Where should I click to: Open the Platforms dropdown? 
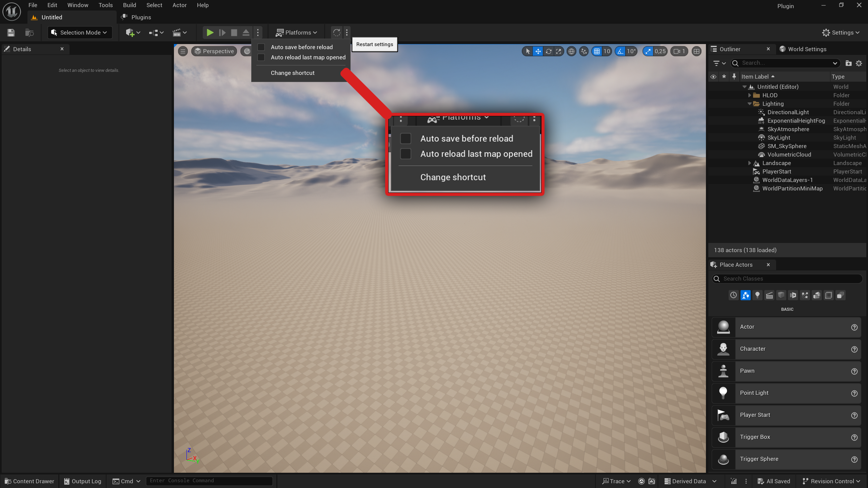click(296, 32)
